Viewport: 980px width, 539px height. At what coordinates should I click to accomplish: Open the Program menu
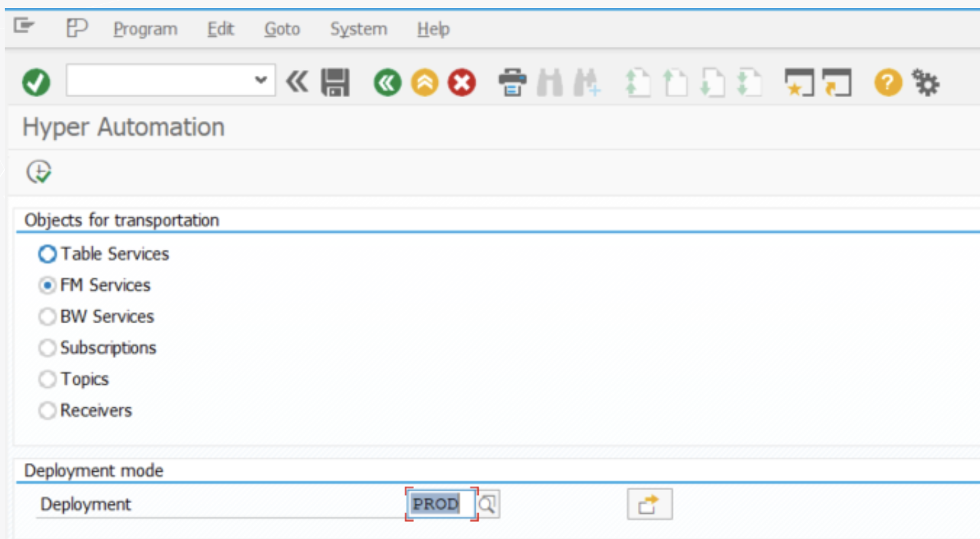pyautogui.click(x=146, y=29)
